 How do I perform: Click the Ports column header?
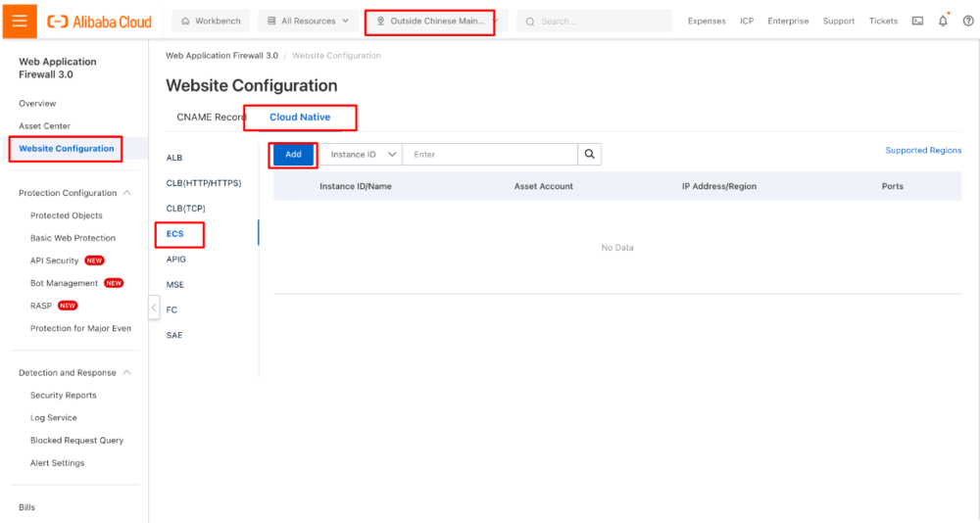(892, 186)
